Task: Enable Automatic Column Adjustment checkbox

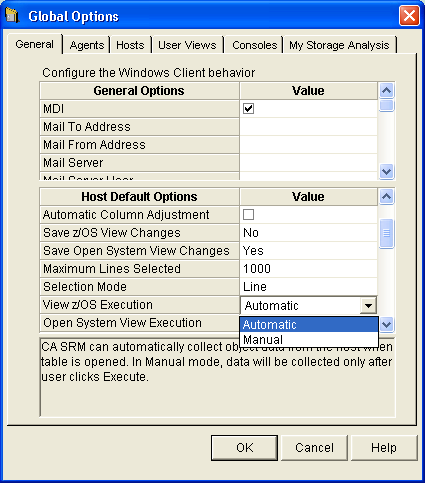Action: [x=248, y=214]
